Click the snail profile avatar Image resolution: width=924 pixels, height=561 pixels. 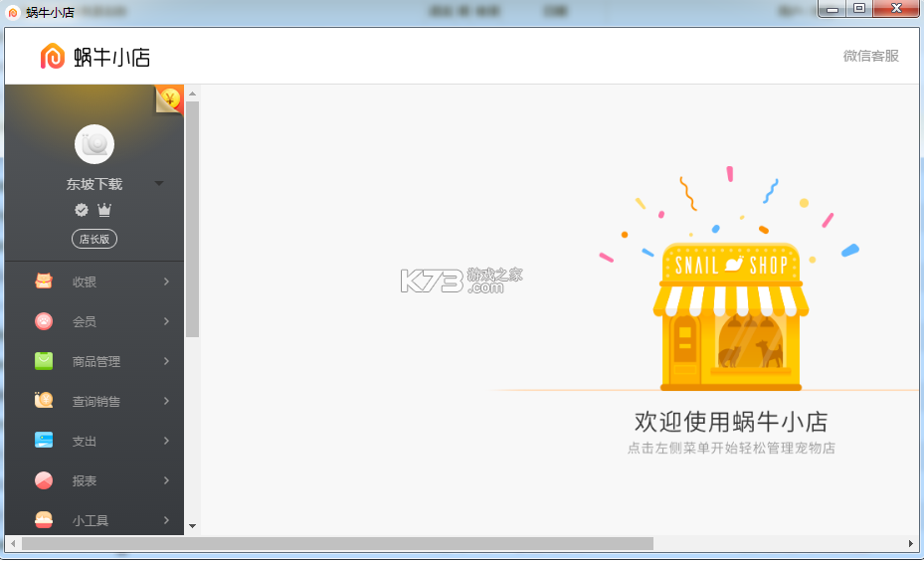tap(94, 144)
